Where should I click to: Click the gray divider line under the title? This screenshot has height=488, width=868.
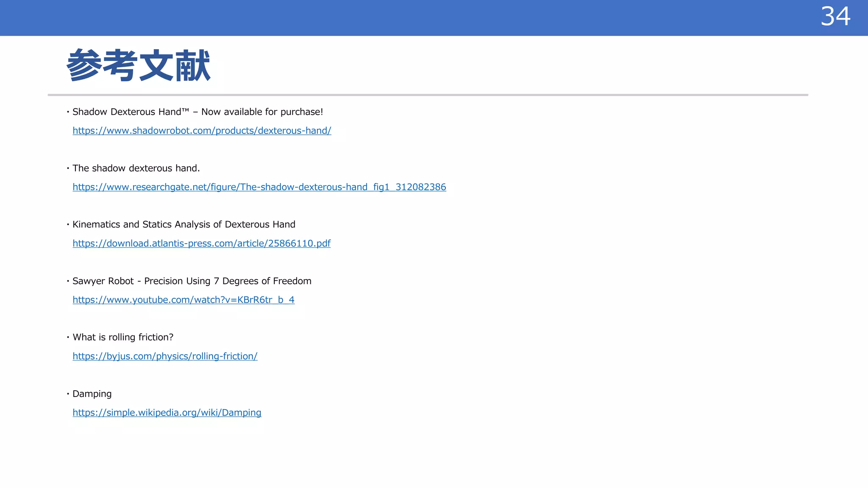coord(428,95)
